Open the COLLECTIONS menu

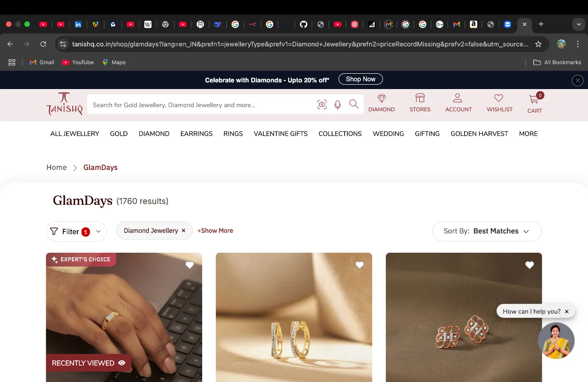pyautogui.click(x=340, y=134)
